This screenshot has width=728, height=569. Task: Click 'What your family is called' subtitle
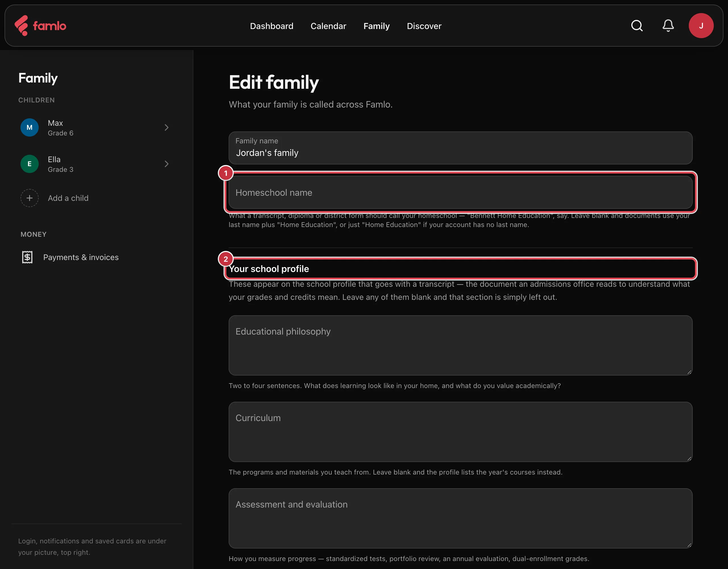(311, 104)
